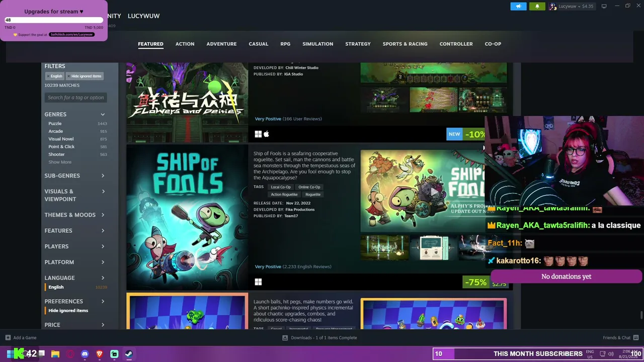Open the Fika Productions developer link

(300, 210)
